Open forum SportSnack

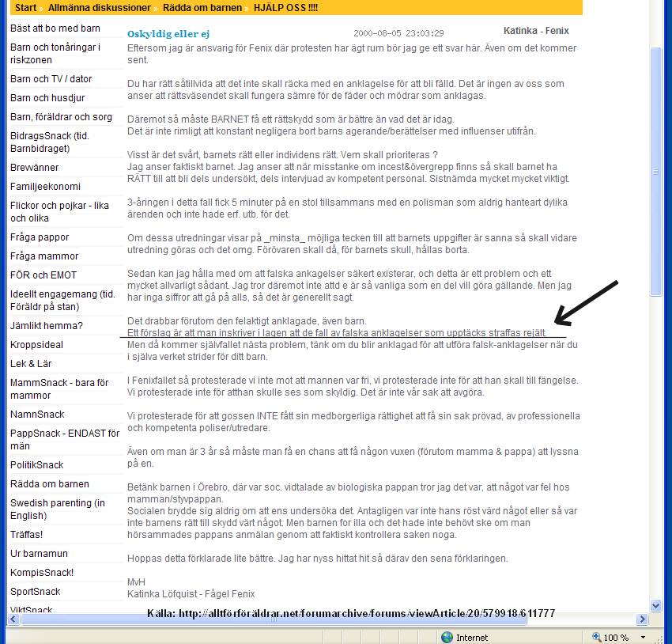[35, 591]
